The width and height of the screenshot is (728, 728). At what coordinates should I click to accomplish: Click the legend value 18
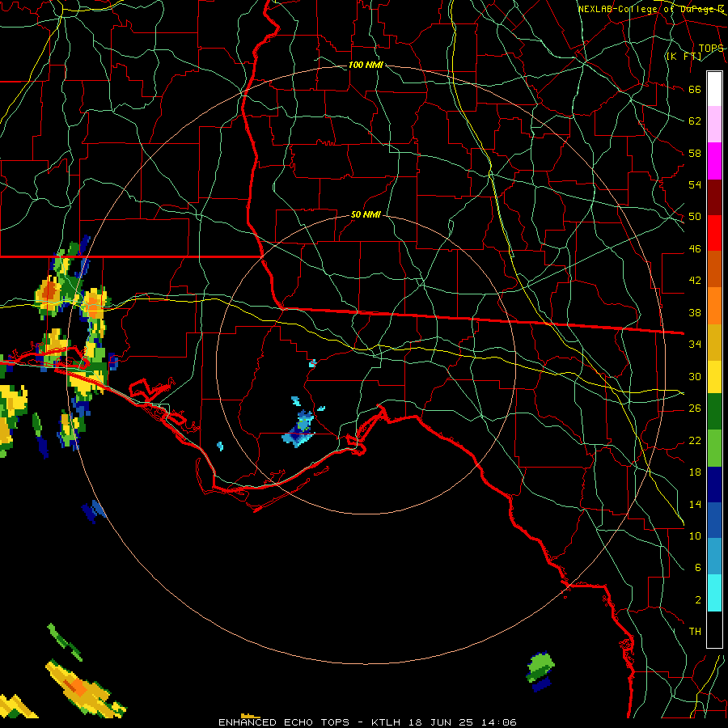point(695,472)
